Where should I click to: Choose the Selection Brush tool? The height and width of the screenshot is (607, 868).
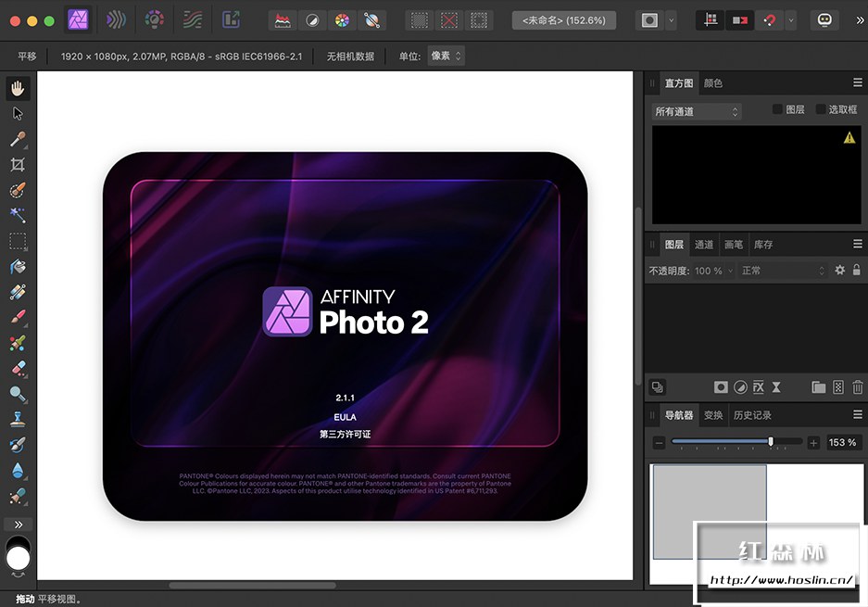pos(18,190)
